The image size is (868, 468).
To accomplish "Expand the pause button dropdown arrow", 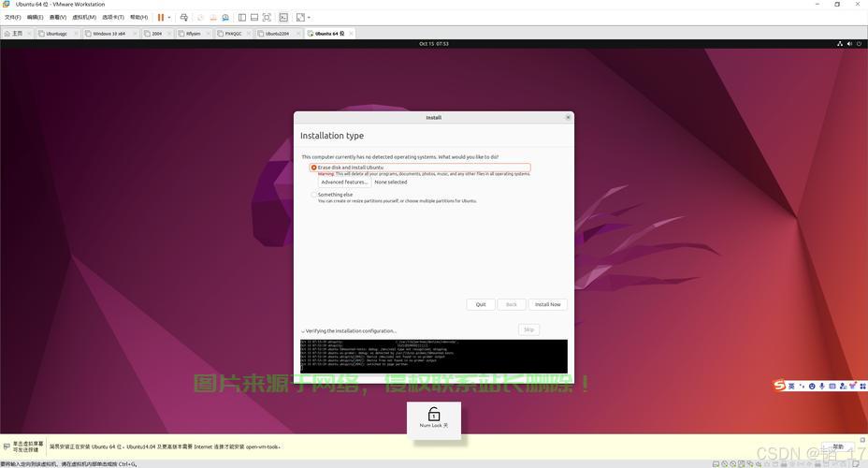I will pyautogui.click(x=169, y=17).
